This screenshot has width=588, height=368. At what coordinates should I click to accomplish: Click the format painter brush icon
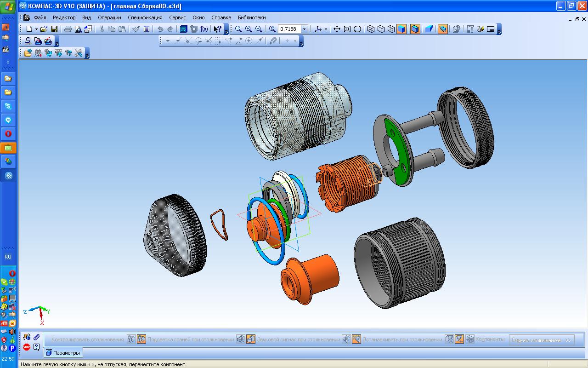tap(136, 29)
